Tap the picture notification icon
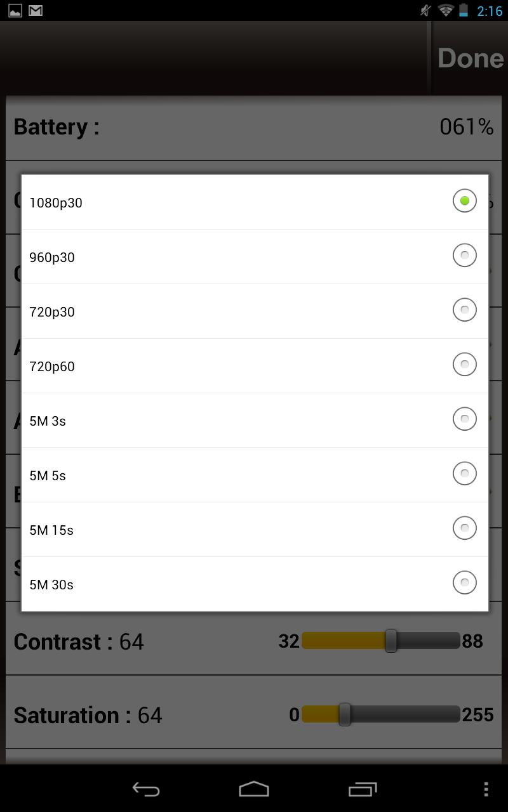 15,10
